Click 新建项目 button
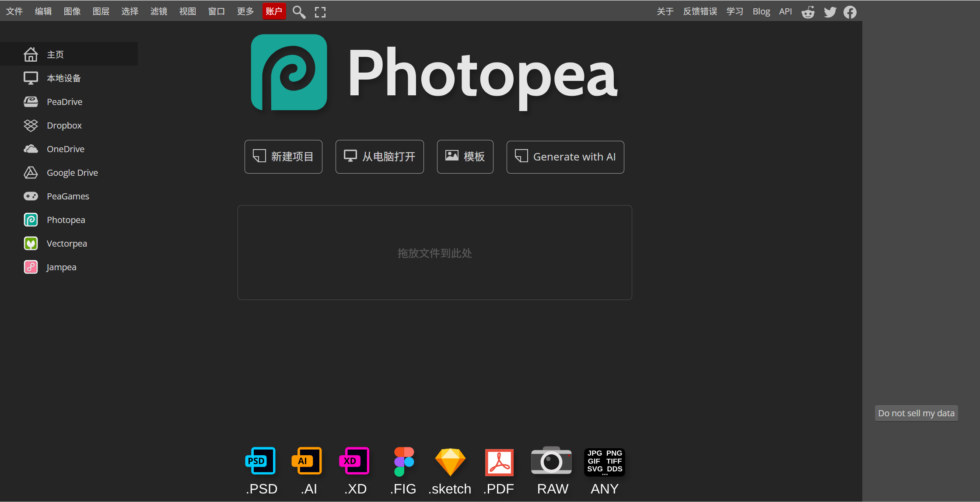The height and width of the screenshot is (502, 980). click(283, 157)
